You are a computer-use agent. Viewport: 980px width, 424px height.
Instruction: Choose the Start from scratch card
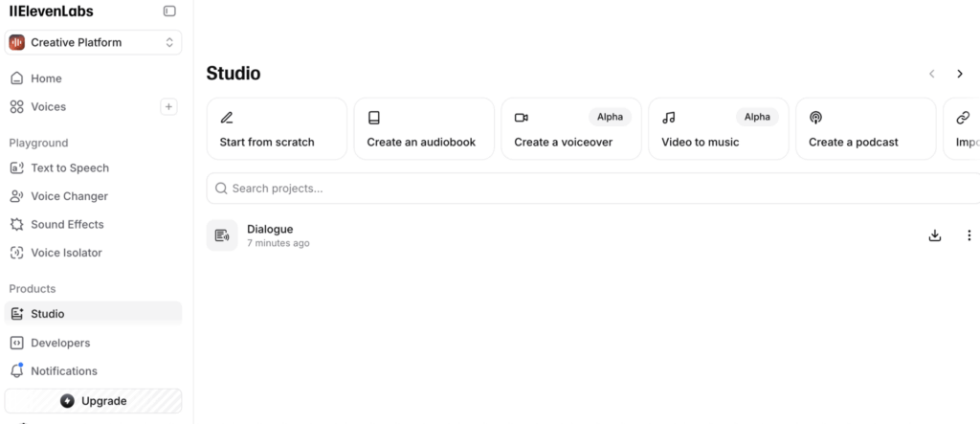(277, 129)
